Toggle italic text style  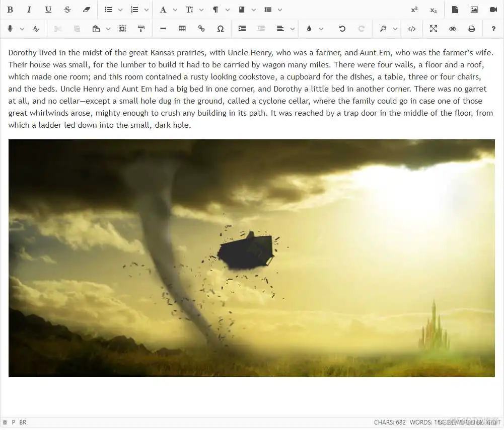pyautogui.click(x=29, y=10)
